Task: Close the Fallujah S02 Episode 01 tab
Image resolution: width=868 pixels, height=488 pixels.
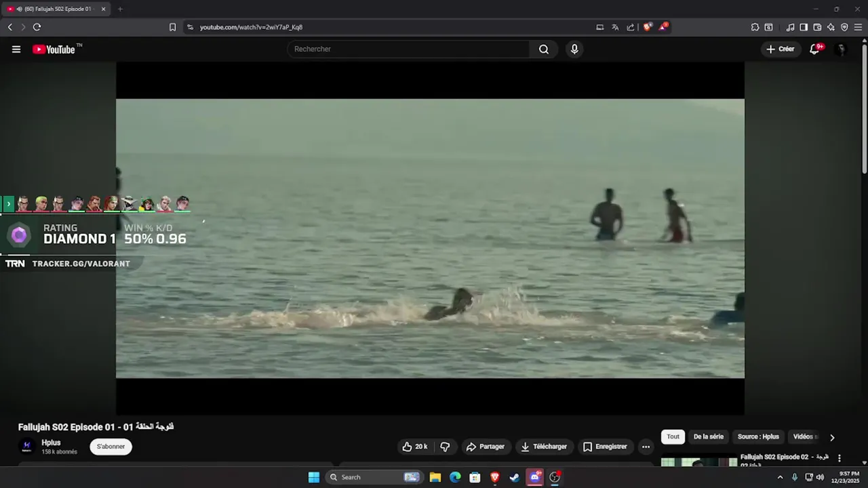Action: 103,9
